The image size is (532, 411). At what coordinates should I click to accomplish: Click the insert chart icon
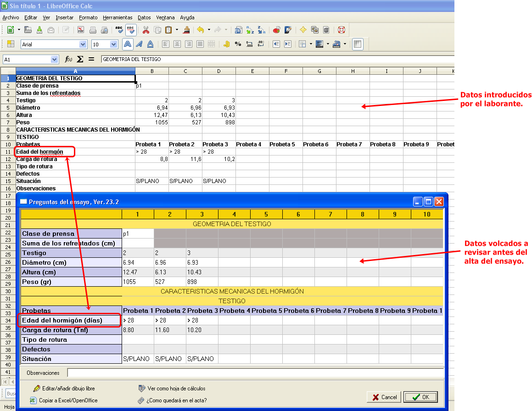coord(276,30)
